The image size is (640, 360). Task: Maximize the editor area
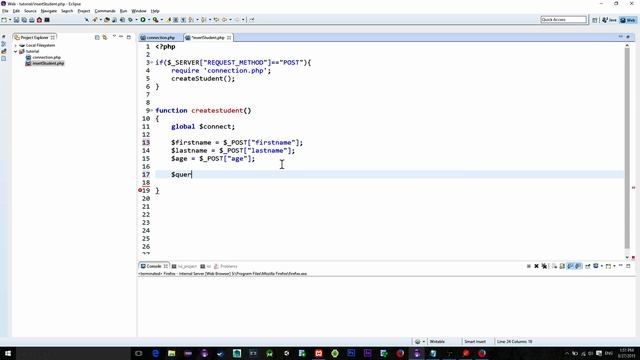point(628,37)
